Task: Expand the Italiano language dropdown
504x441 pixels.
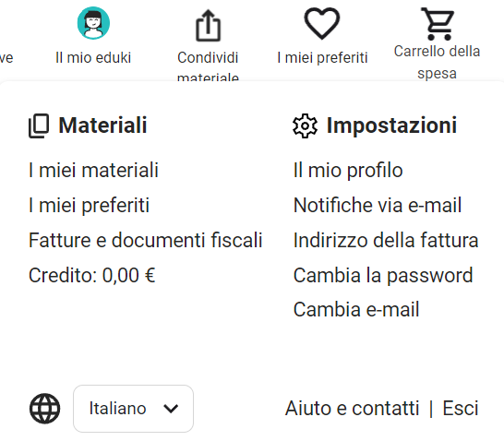Action: point(133,409)
